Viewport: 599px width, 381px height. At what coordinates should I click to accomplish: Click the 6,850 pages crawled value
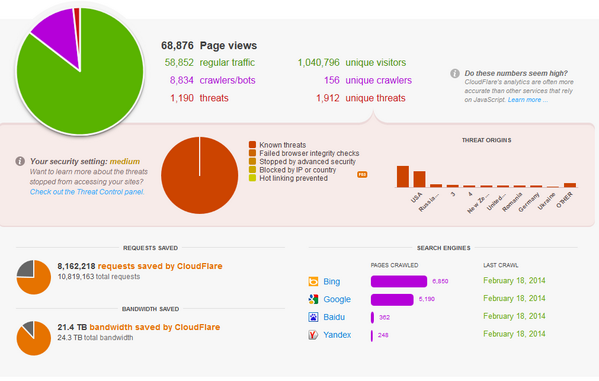[440, 281]
